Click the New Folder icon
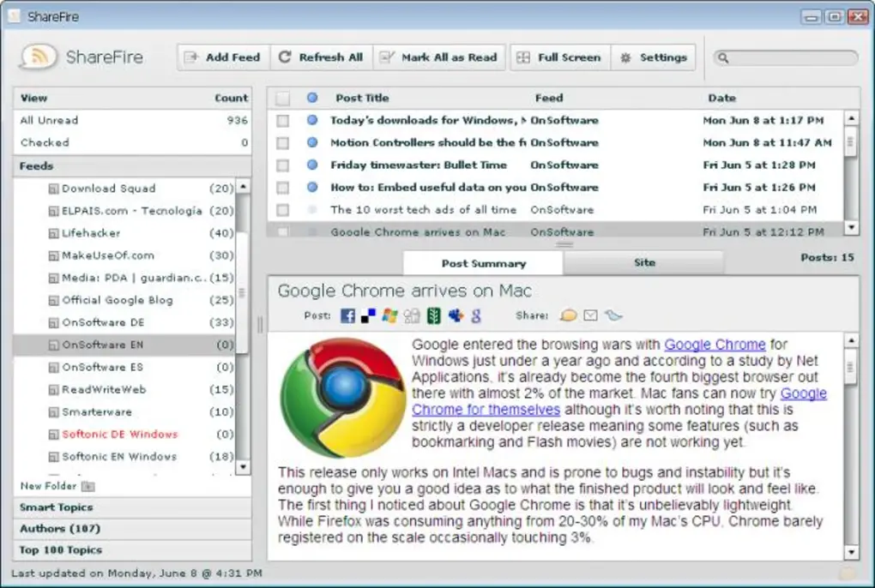Image resolution: width=875 pixels, height=588 pixels. pos(88,487)
